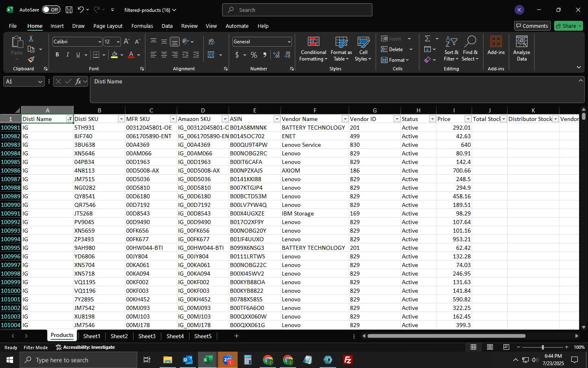Toggle Align Right for cell text
This screenshot has height=368, width=588.
[x=175, y=55]
